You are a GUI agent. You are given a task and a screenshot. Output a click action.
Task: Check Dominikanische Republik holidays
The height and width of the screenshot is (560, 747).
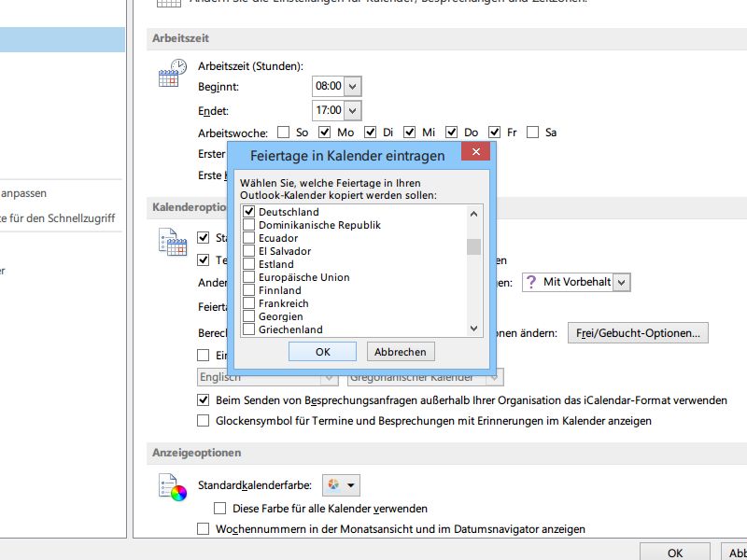(248, 224)
